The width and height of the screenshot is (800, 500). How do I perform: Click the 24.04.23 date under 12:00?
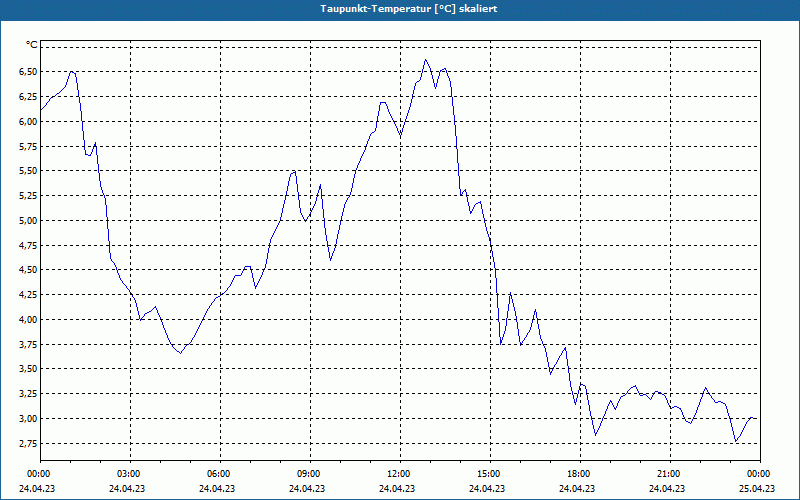(x=396, y=488)
